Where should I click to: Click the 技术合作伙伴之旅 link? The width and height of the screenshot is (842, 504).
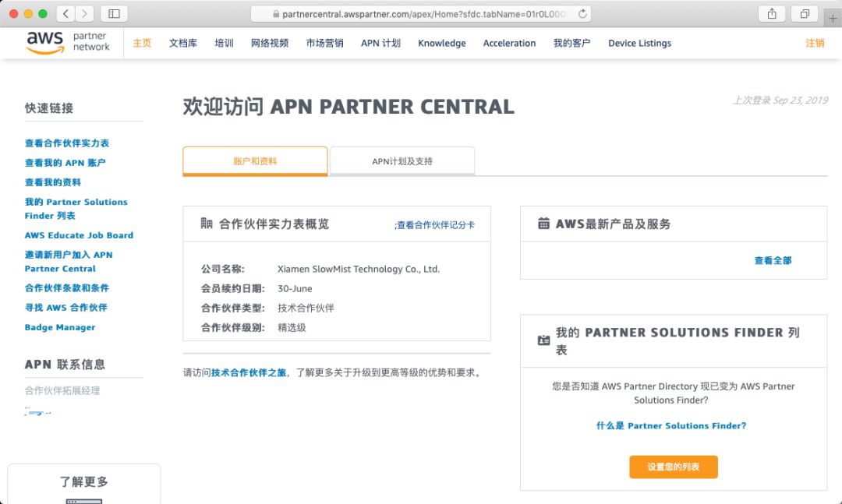click(249, 372)
